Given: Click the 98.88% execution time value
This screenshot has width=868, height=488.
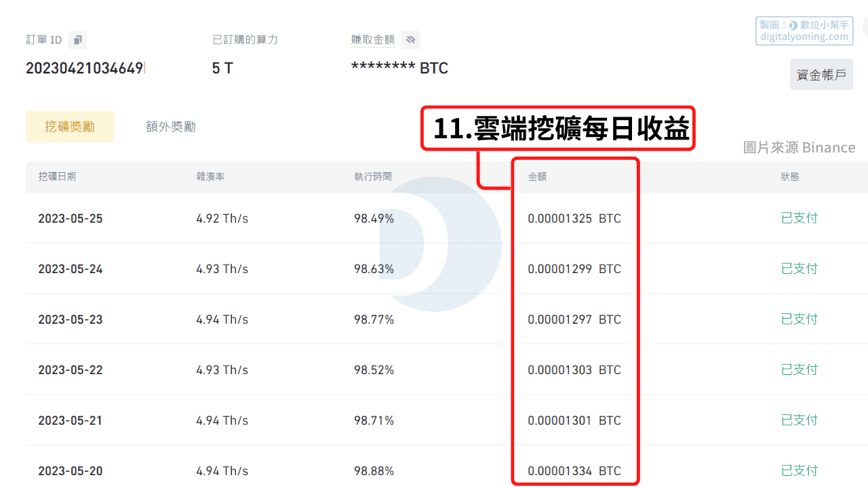Looking at the screenshot, I should pyautogui.click(x=374, y=471).
